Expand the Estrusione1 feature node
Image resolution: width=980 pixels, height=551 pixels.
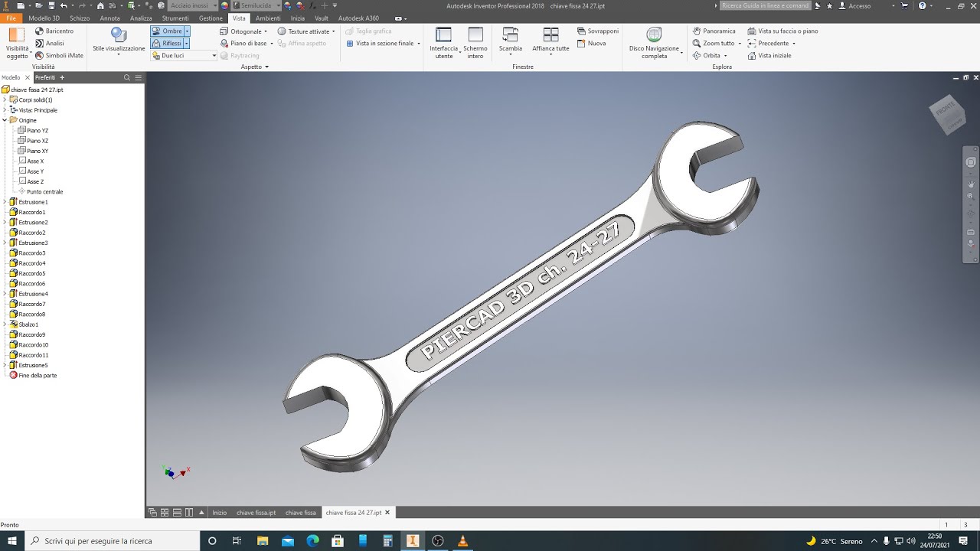[x=5, y=202]
